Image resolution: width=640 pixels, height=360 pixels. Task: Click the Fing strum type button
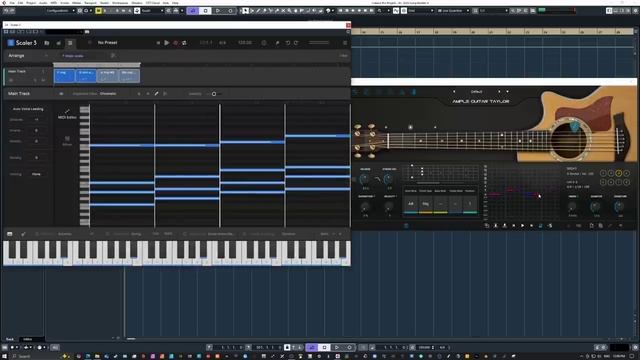(x=425, y=203)
